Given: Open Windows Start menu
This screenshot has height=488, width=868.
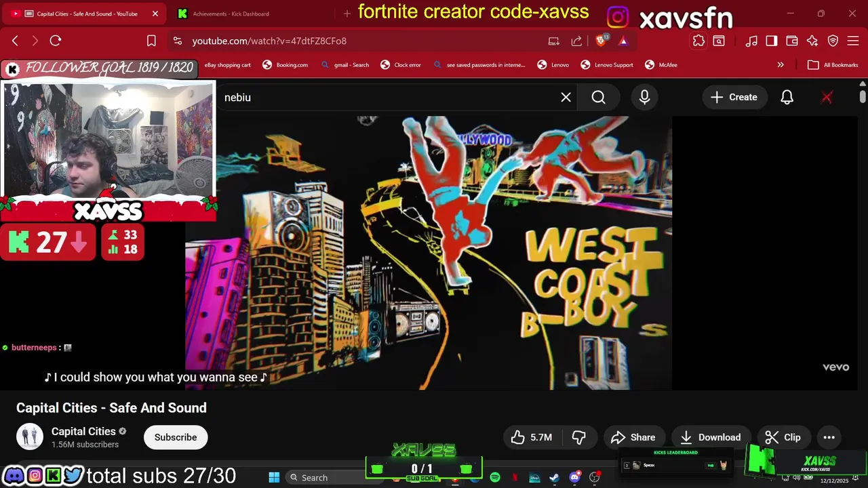Looking at the screenshot, I should [x=274, y=477].
